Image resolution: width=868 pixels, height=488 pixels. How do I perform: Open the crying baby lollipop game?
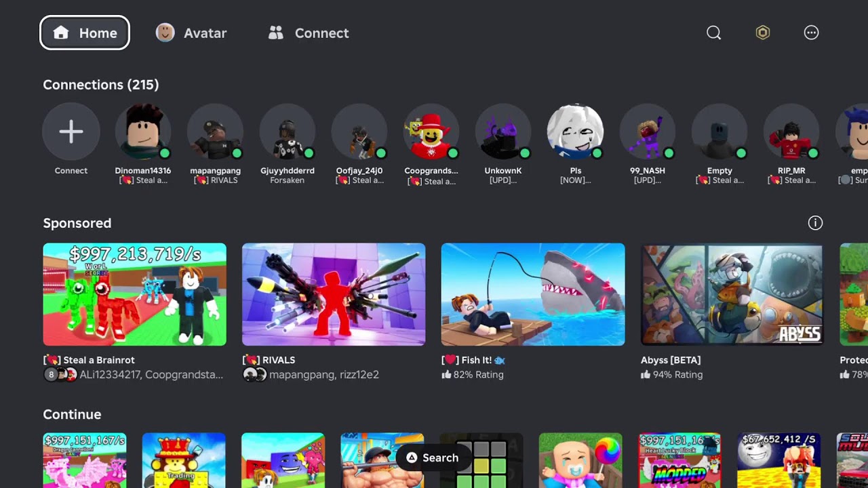click(x=580, y=460)
